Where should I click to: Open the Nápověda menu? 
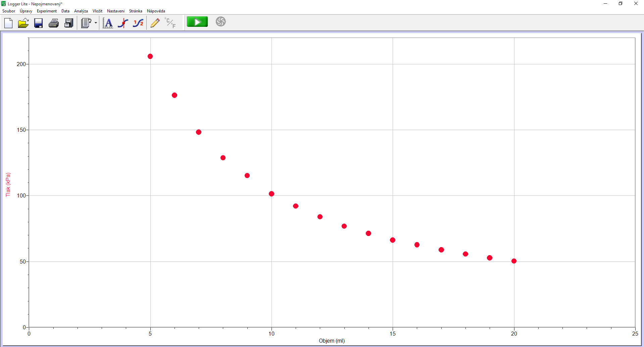[x=156, y=11]
